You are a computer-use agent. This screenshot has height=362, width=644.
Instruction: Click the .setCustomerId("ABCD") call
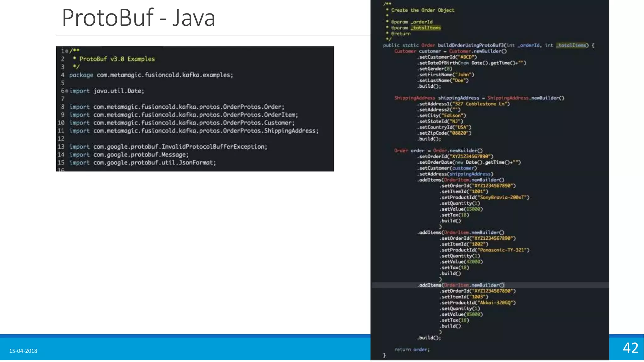pos(447,57)
